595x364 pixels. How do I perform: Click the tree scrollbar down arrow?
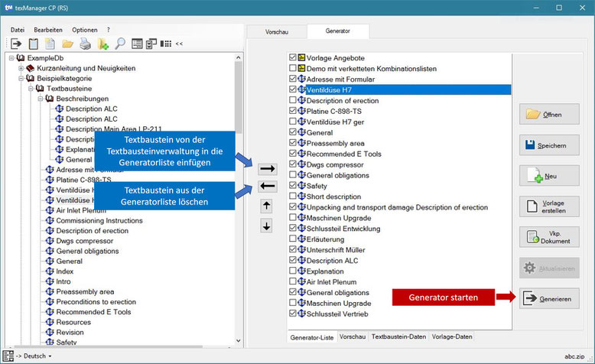coord(239,341)
